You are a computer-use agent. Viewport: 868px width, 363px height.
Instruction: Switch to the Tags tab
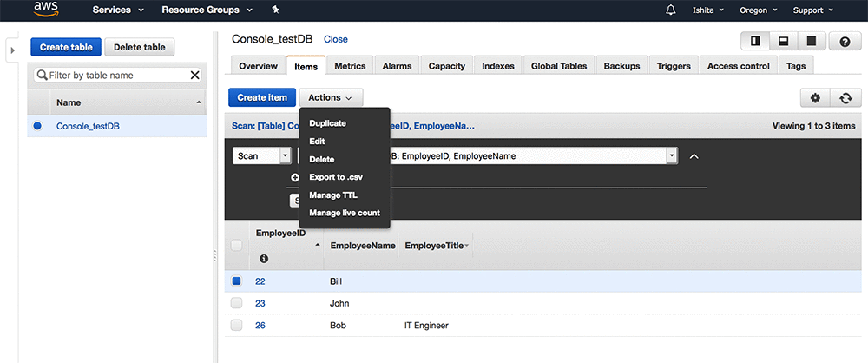(x=796, y=66)
